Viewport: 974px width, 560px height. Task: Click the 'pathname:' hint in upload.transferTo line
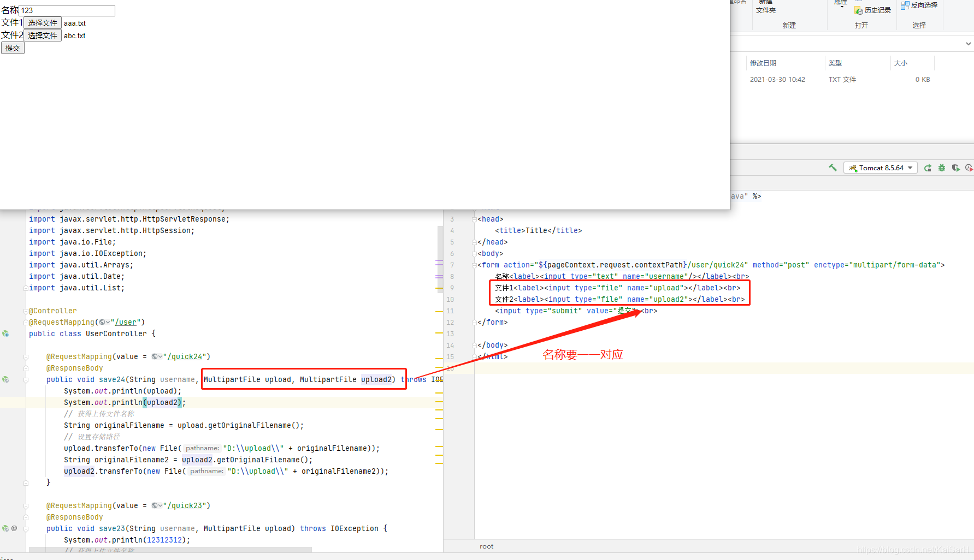(202, 448)
